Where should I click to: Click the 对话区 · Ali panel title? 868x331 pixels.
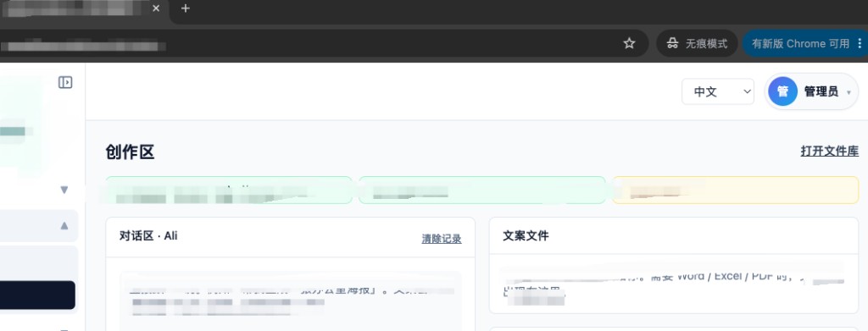click(x=148, y=236)
